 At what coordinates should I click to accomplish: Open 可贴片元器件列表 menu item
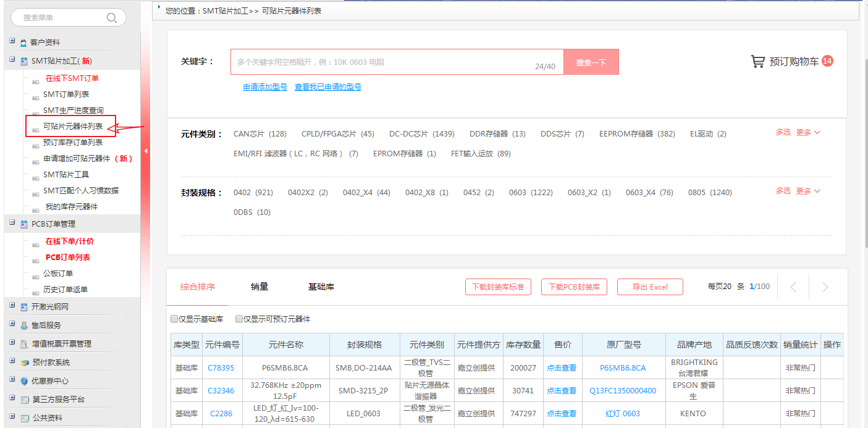pyautogui.click(x=73, y=127)
